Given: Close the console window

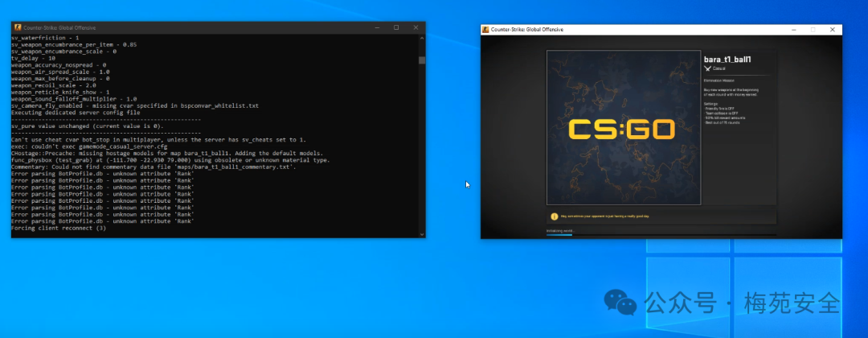Looking at the screenshot, I should pos(416,27).
